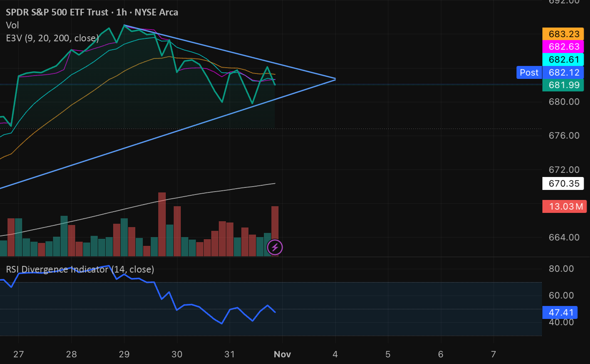Click the magenta 682.63 price label

click(563, 46)
